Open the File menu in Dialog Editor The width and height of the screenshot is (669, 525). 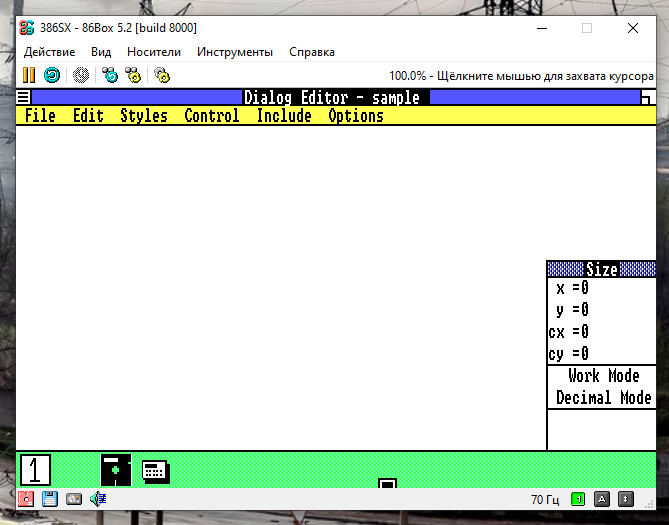coord(40,116)
